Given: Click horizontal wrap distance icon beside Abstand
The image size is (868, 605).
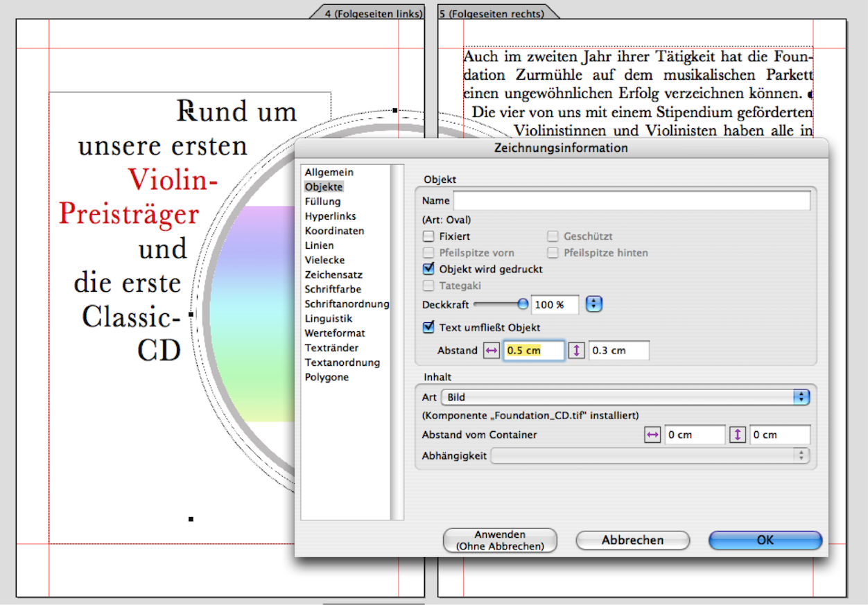Looking at the screenshot, I should point(492,351).
